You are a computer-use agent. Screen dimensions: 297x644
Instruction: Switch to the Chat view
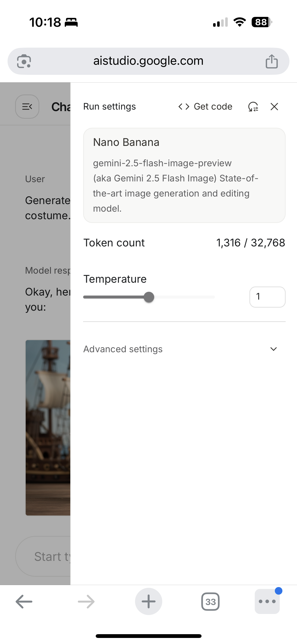click(x=60, y=106)
